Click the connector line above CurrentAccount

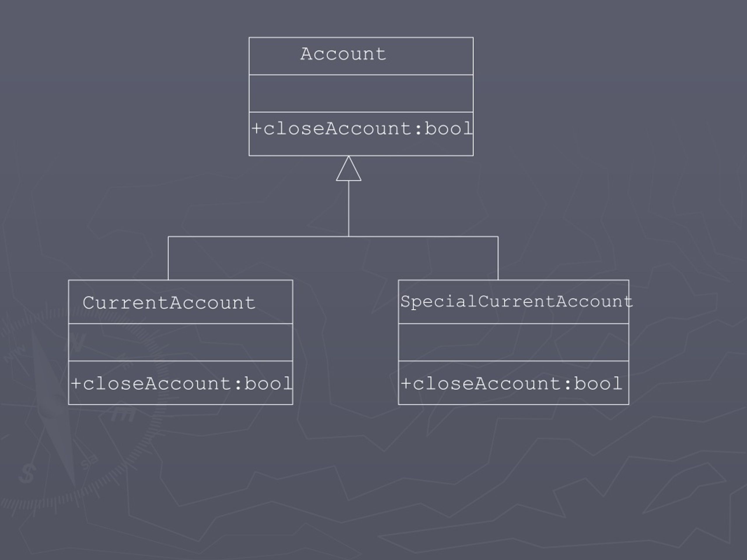168,258
